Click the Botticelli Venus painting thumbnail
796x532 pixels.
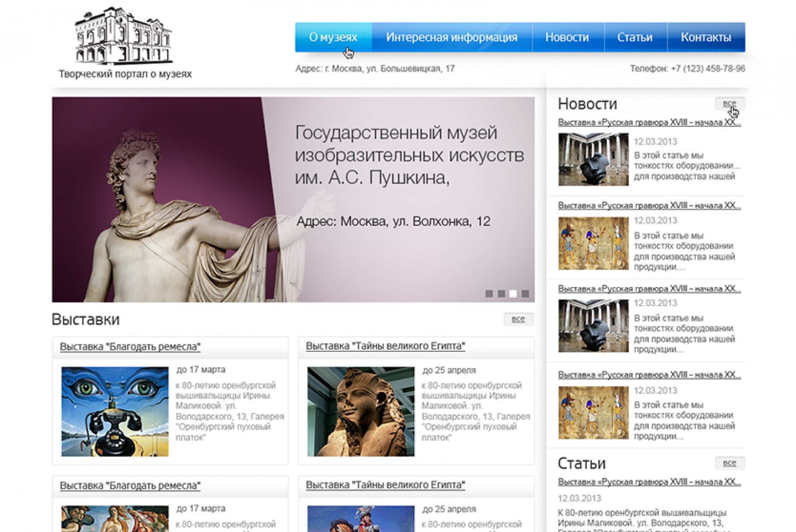pyautogui.click(x=115, y=519)
